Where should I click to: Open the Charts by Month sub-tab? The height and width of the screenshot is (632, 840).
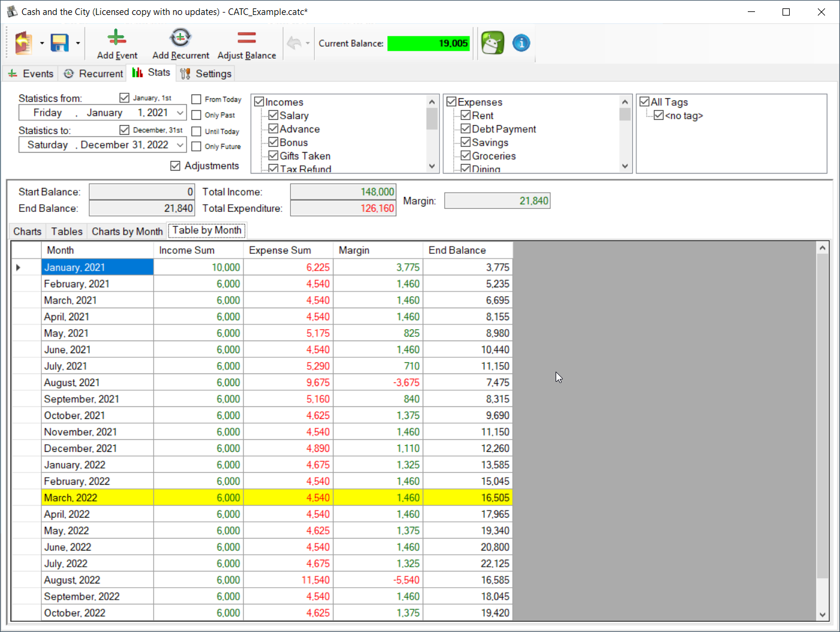127,232
